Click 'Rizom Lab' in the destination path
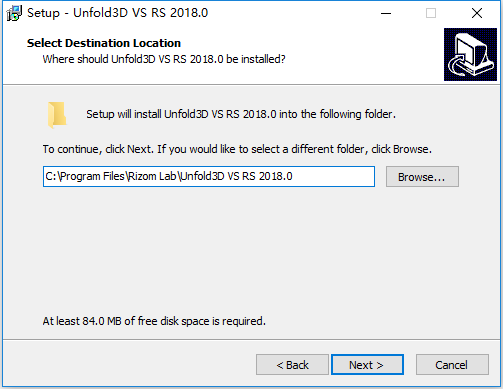 (x=152, y=176)
